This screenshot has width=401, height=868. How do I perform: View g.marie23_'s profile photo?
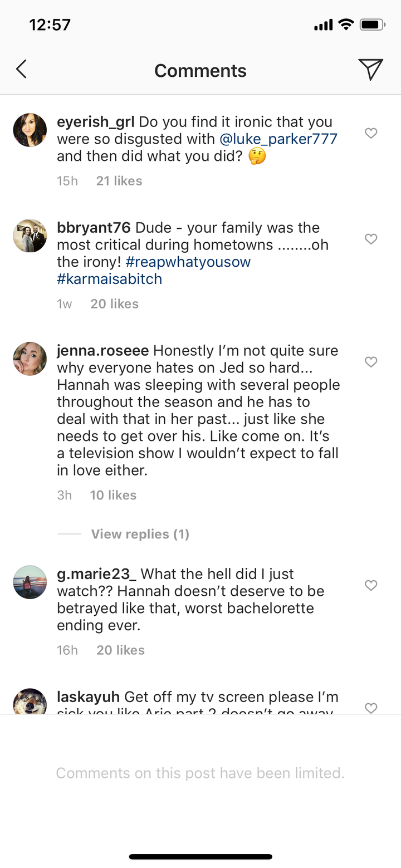tap(30, 582)
